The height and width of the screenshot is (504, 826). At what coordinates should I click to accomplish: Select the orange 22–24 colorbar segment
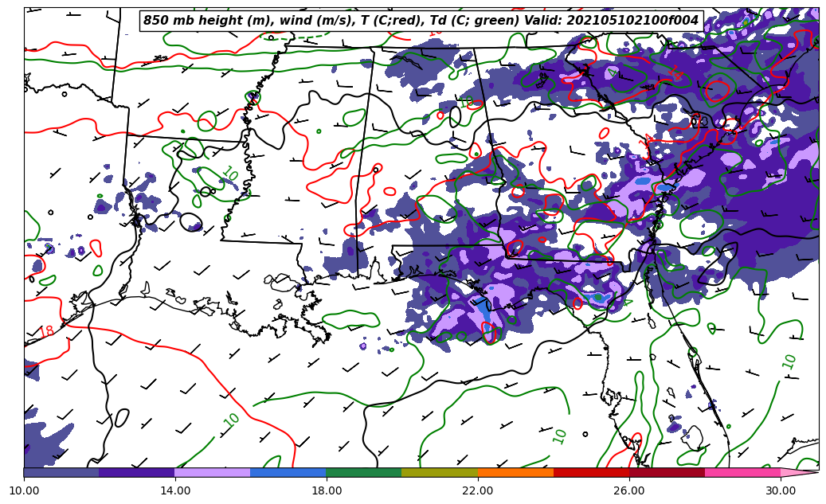[515, 472]
